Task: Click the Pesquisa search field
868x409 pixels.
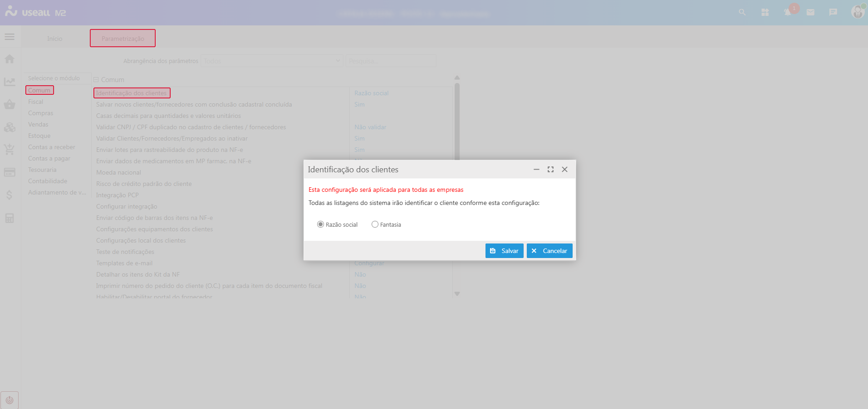Action: click(391, 61)
